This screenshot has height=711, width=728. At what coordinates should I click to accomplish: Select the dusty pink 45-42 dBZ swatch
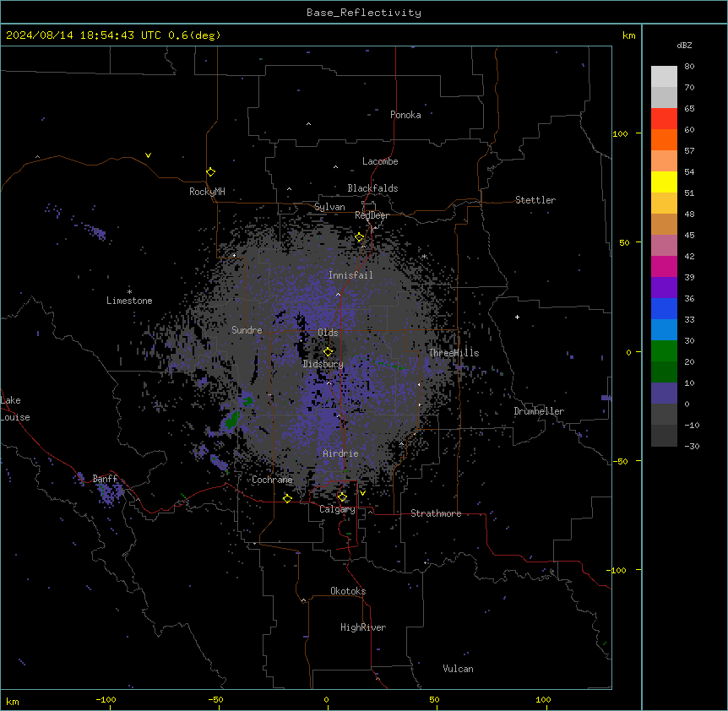(664, 245)
